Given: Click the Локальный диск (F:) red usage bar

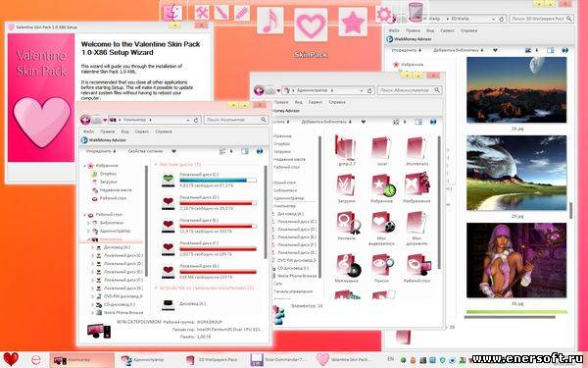Looking at the screenshot, I should click(218, 249).
